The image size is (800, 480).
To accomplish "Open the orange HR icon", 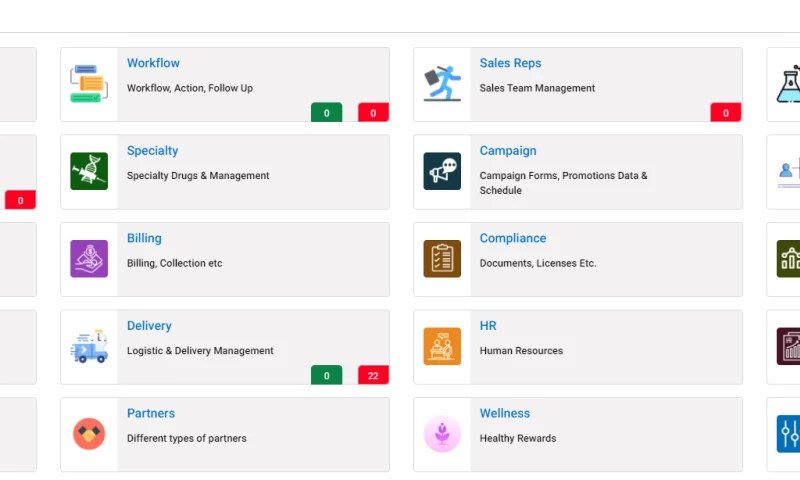I will pyautogui.click(x=442, y=346).
